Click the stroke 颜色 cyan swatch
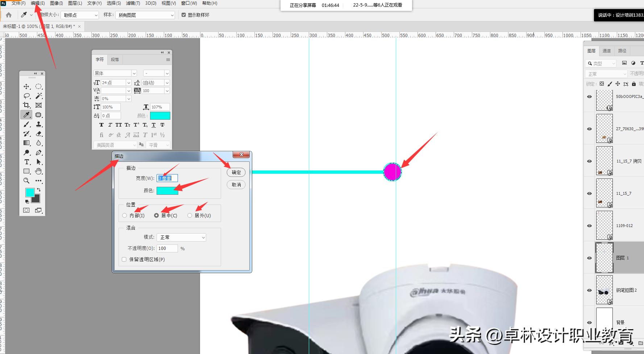644x354 pixels. click(x=167, y=190)
